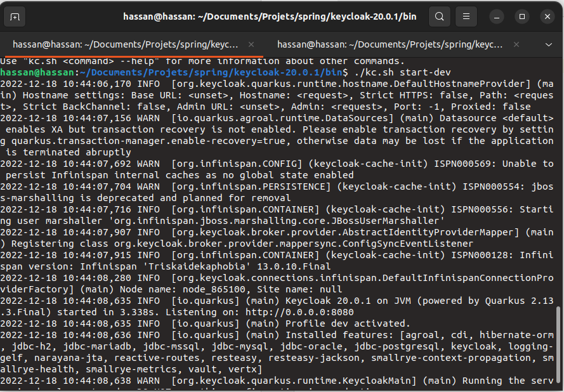Minimize the terminal window
Screen dimensions: 564x392
pos(497,17)
